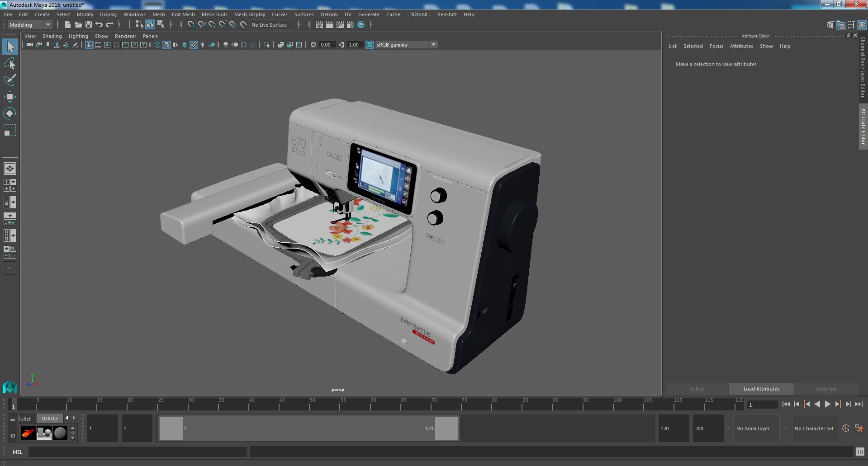
Task: Open the Script Editor icon
Action: 860,452
